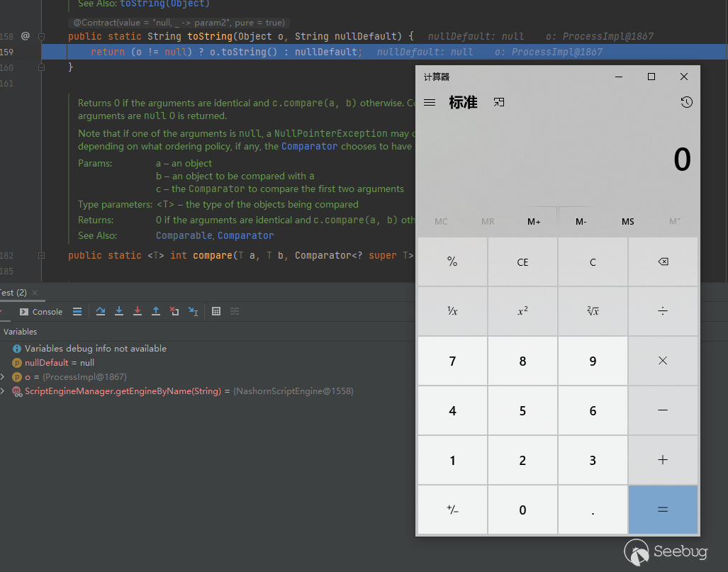Viewport: 728px width, 572px height.
Task: Toggle the sign with the +/- key
Action: (x=452, y=510)
